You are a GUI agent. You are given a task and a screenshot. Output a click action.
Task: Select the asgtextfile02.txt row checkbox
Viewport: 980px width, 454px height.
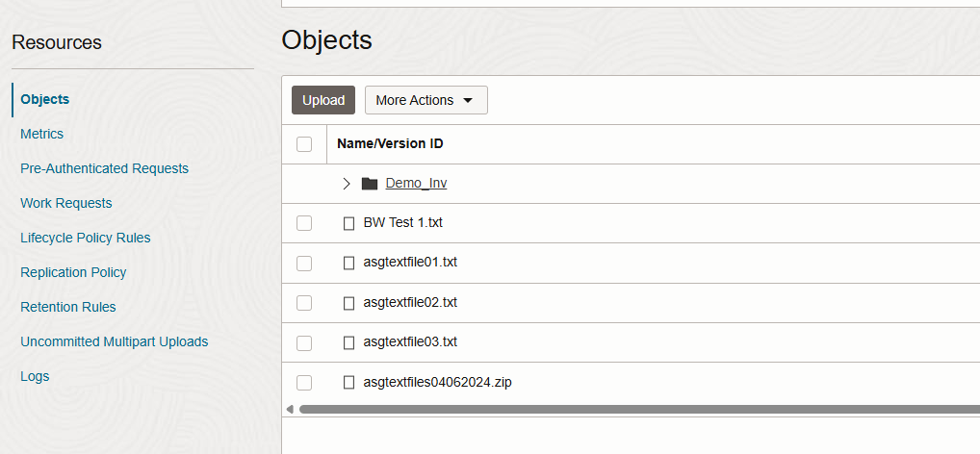[304, 303]
